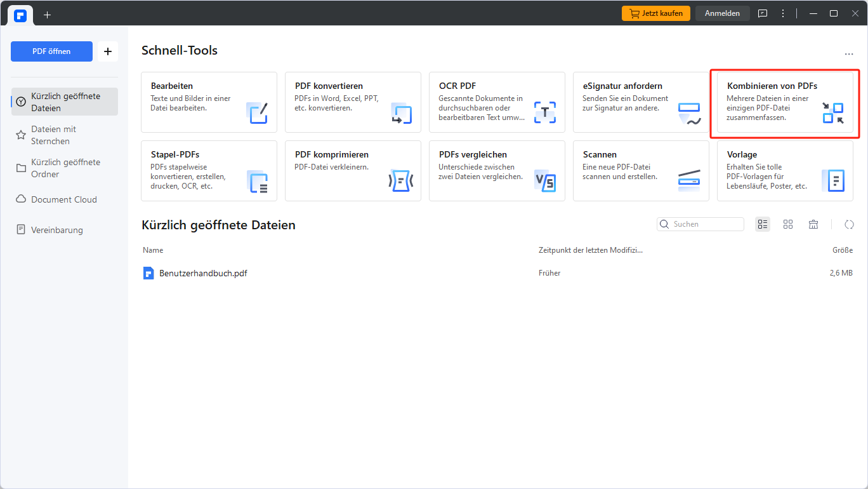Screen dimensions: 868x489
Task: Click into the Suchen search field
Action: click(700, 224)
